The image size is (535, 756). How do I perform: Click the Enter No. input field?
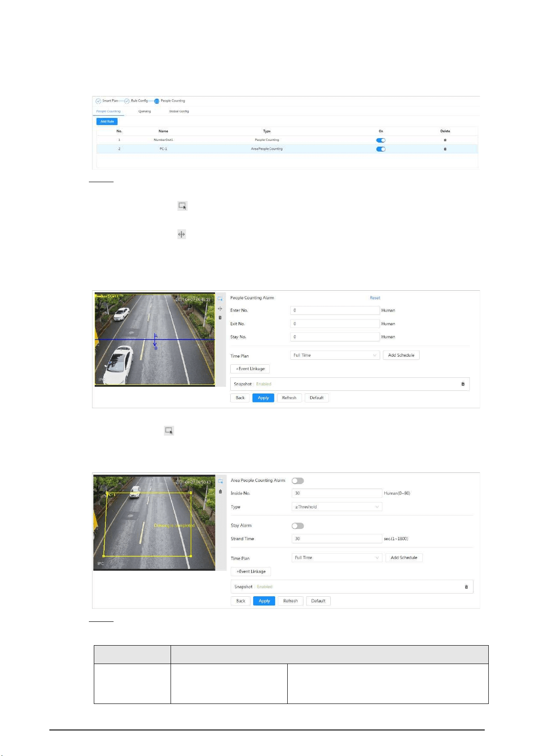point(335,310)
